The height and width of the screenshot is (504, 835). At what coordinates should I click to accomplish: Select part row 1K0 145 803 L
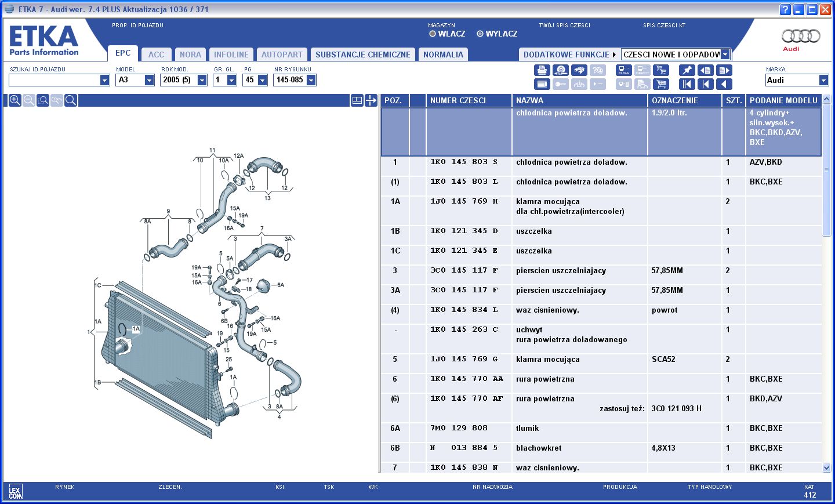[x=601, y=187]
